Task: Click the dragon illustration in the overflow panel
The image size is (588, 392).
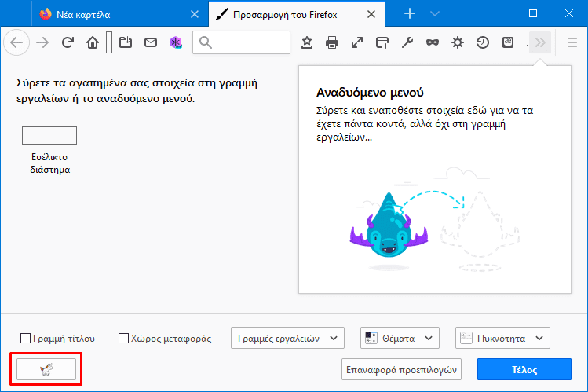Action: pos(389,225)
